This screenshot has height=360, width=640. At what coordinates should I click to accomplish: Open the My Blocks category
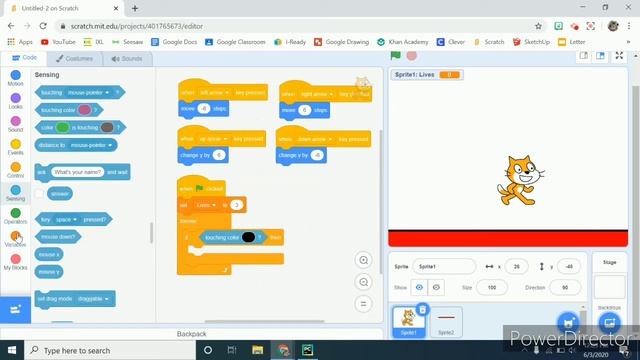click(16, 262)
